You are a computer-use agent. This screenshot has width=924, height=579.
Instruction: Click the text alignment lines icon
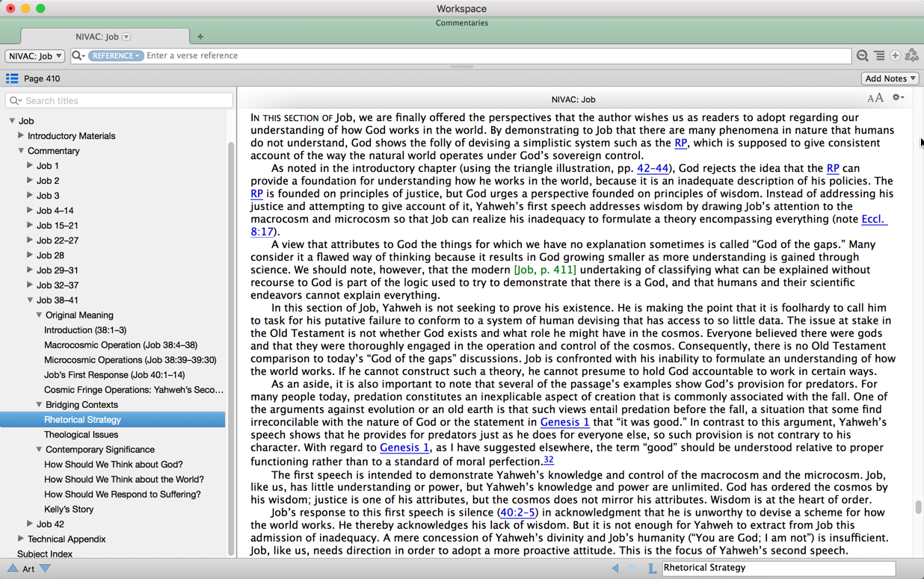879,56
